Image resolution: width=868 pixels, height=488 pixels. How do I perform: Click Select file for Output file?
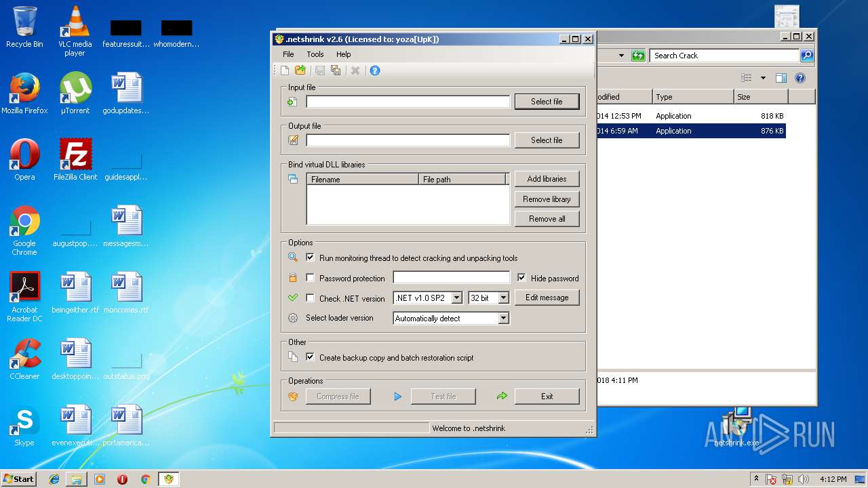click(547, 140)
